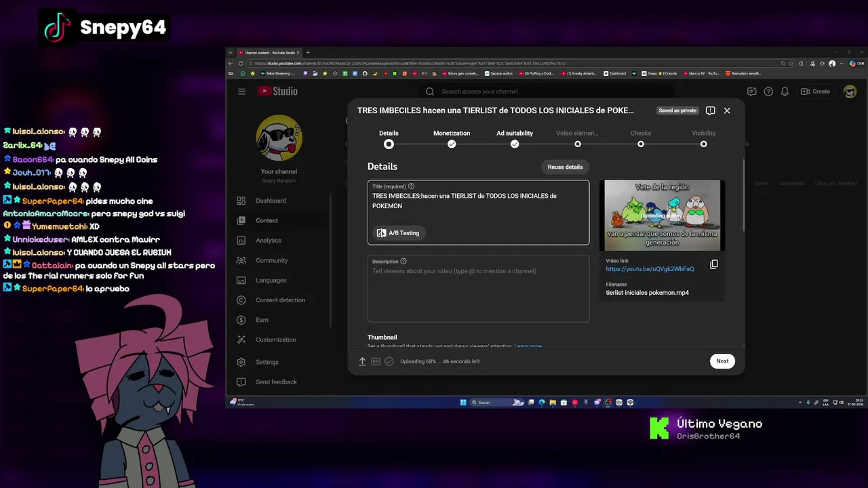This screenshot has height=488, width=868.
Task: Open the youtu.be video link
Action: pos(650,269)
